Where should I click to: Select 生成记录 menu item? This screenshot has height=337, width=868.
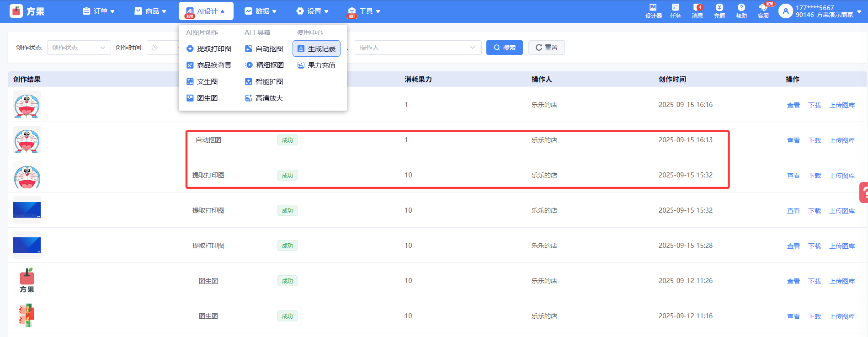[316, 49]
